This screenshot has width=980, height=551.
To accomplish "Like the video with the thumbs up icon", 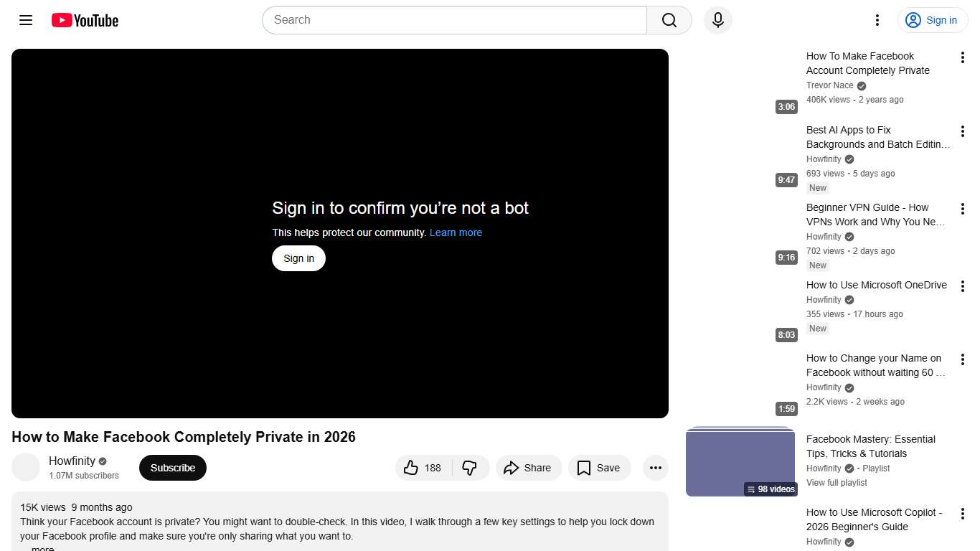I will click(411, 467).
